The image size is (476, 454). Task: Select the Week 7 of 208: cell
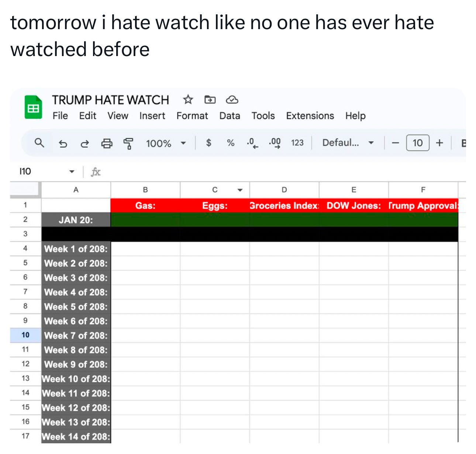(76, 335)
